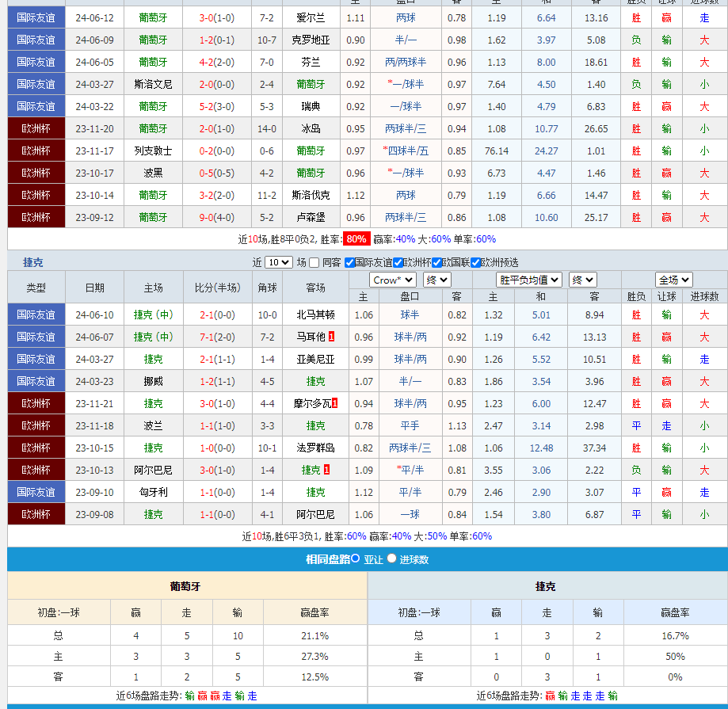Select the 进球数 radio button
The height and width of the screenshot is (709, 728).
[391, 558]
